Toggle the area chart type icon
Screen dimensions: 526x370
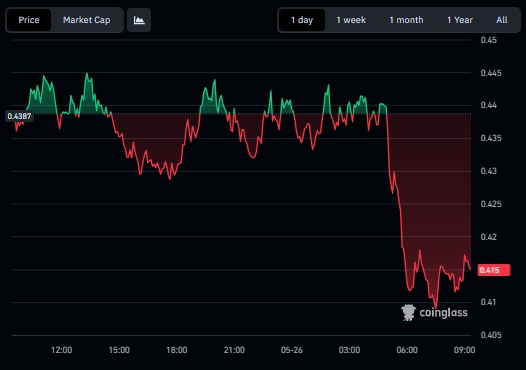139,20
